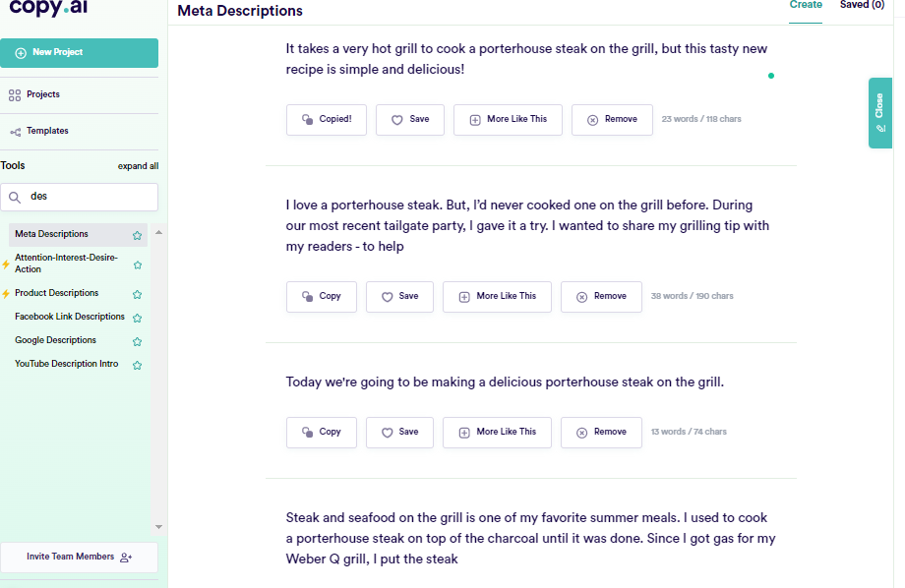
Task: Star the Google Descriptions tool
Action: (138, 341)
